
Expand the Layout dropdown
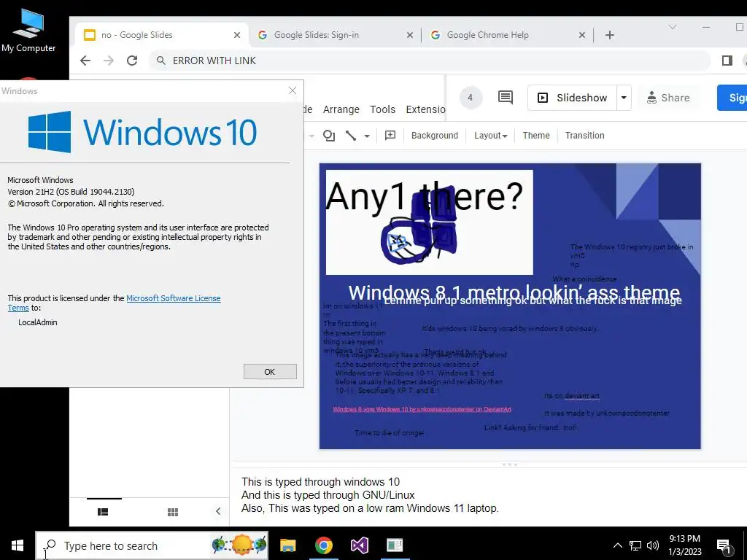490,136
